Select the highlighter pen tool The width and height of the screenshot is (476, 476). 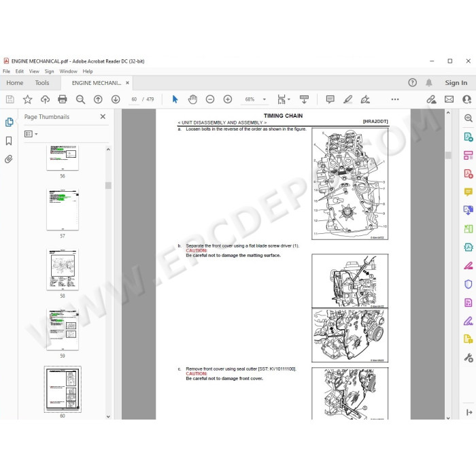pyautogui.click(x=348, y=99)
